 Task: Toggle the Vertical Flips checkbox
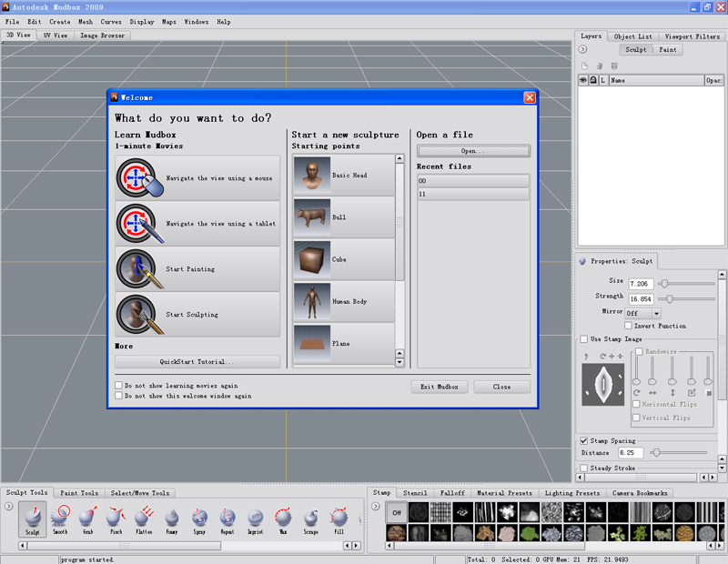[636, 418]
